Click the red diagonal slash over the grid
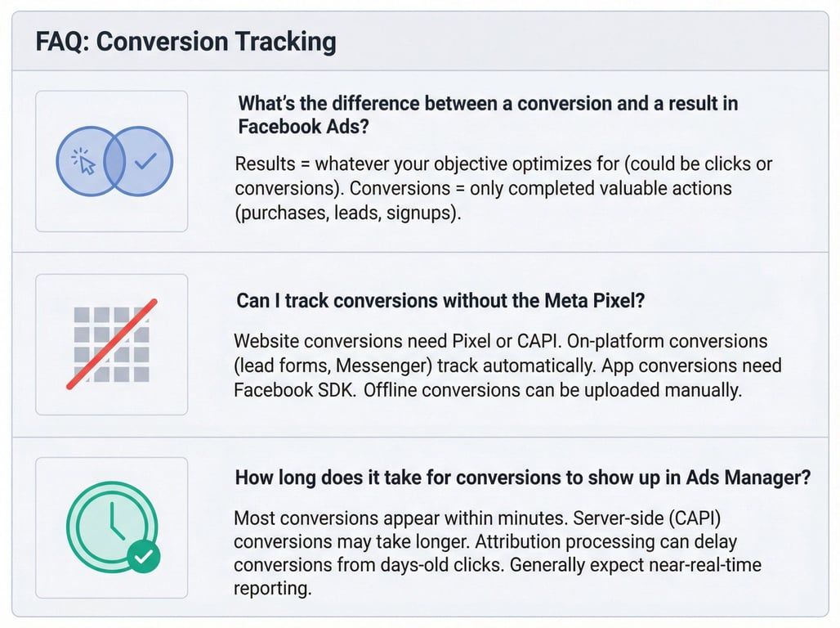 pos(112,343)
